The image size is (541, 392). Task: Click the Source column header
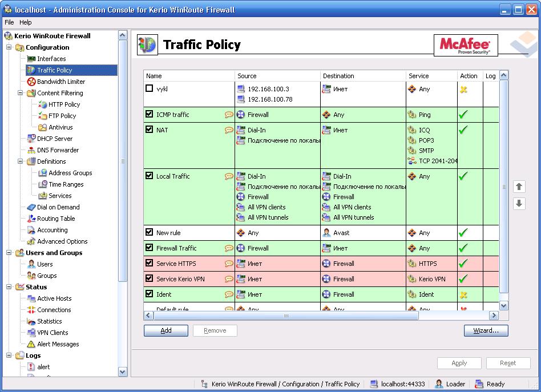click(x=278, y=76)
